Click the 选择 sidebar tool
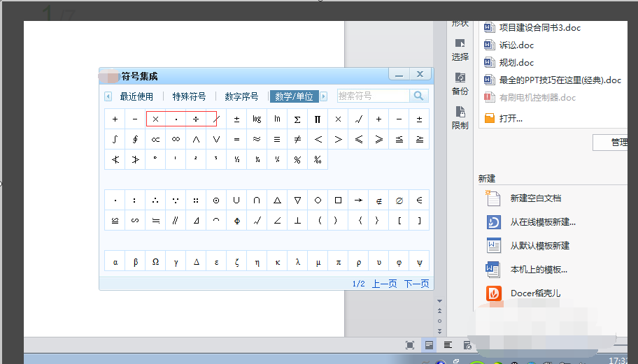 tap(460, 50)
